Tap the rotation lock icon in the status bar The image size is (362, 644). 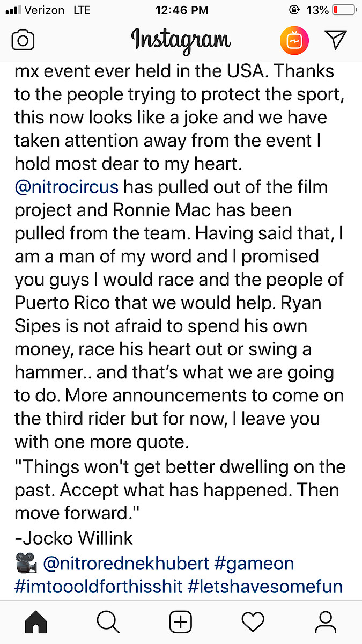pyautogui.click(x=293, y=10)
